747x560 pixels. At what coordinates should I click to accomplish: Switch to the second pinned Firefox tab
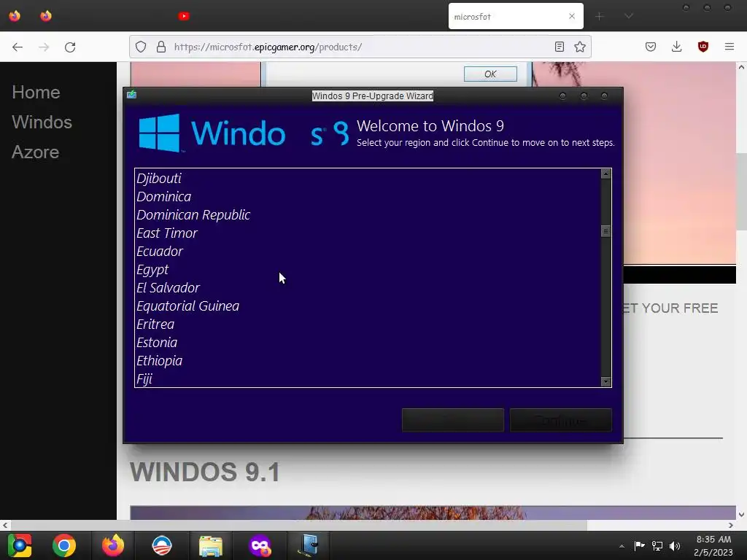pyautogui.click(x=46, y=16)
